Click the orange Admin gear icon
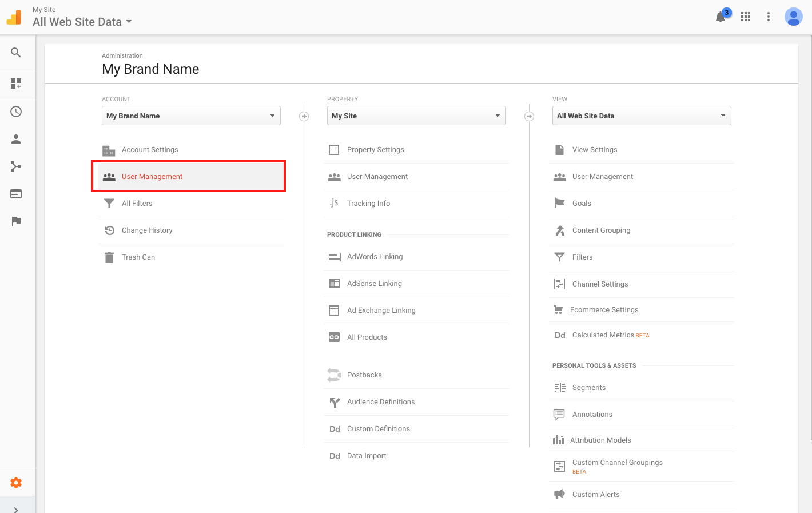The height and width of the screenshot is (513, 812). (16, 483)
